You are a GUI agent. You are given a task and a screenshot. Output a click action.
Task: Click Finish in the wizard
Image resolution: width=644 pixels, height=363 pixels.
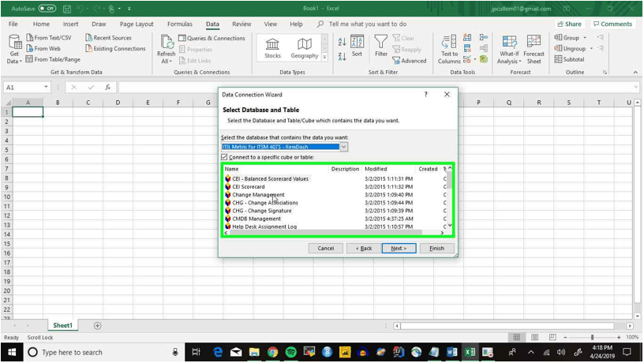coord(436,248)
